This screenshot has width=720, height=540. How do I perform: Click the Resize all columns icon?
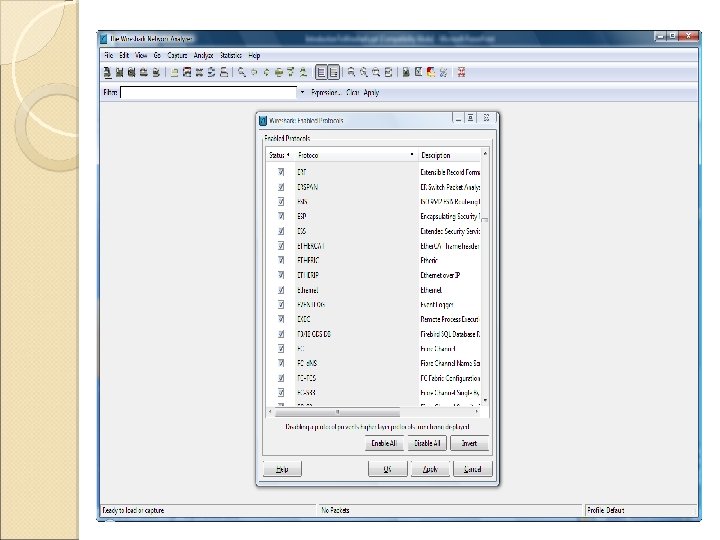[388, 73]
